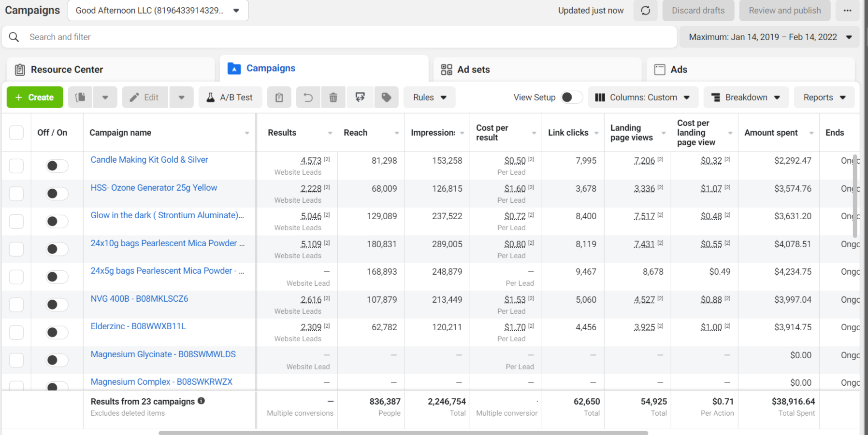Open the Rules dropdown
868x435 pixels.
(x=429, y=98)
